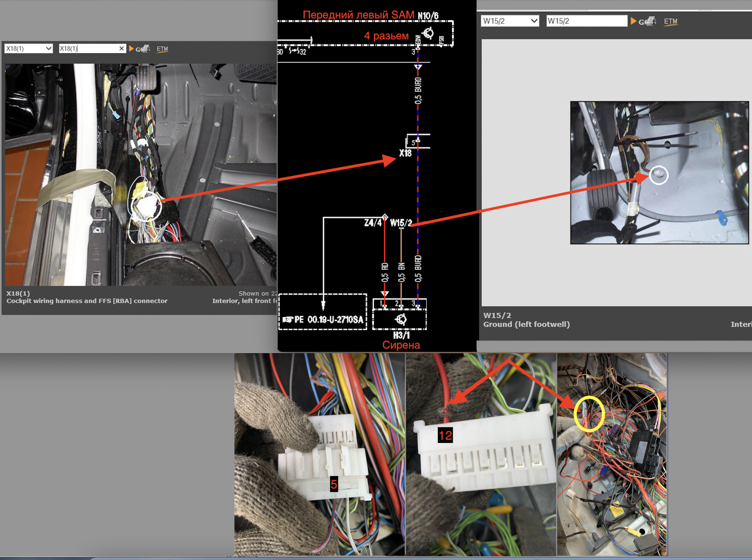Viewport: 752px width, 560px height.
Task: Click the printer icon in X18(1) panel
Action: 145,49
